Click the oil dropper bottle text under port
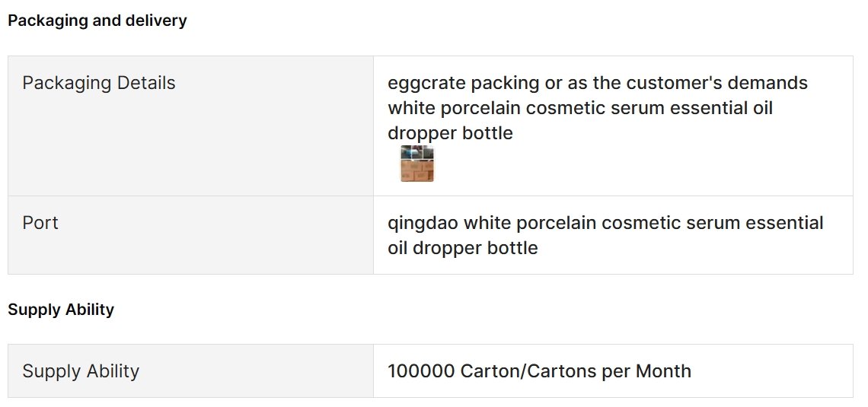 pos(462,248)
